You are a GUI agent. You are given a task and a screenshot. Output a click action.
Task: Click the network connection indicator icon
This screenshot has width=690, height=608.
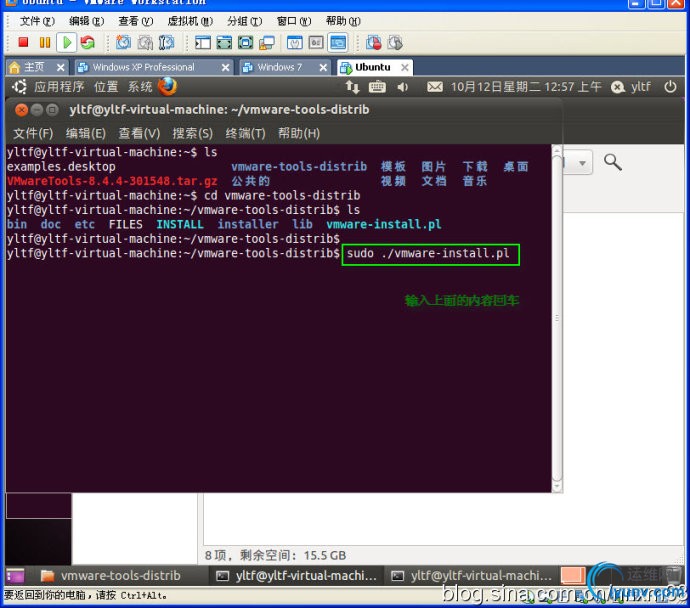(352, 87)
